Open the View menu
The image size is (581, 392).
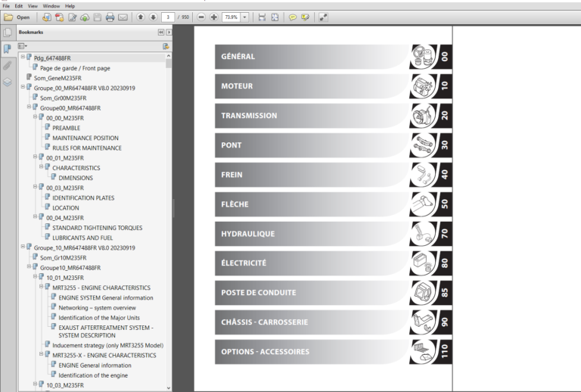[x=33, y=6]
